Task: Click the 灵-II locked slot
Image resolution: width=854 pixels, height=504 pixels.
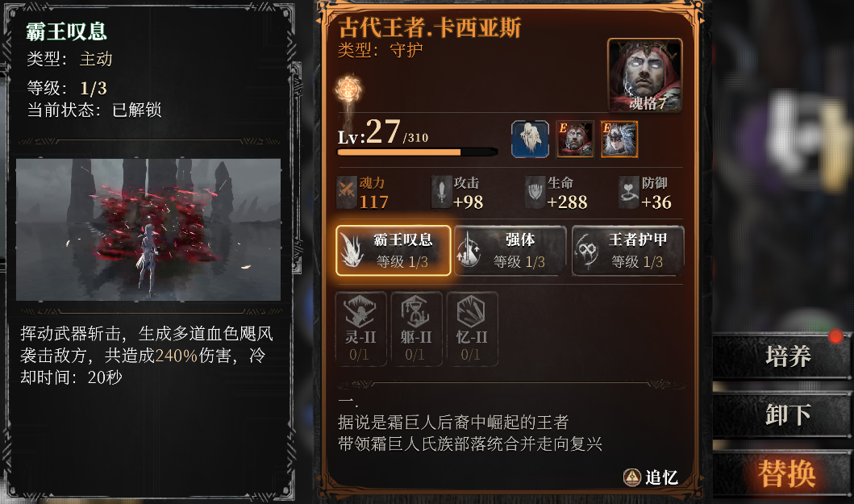Action: tap(360, 328)
